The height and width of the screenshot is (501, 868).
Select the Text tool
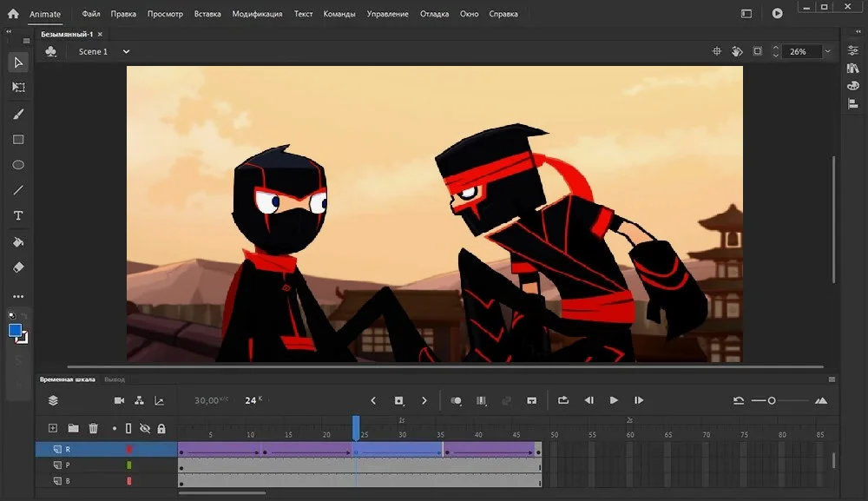point(18,216)
